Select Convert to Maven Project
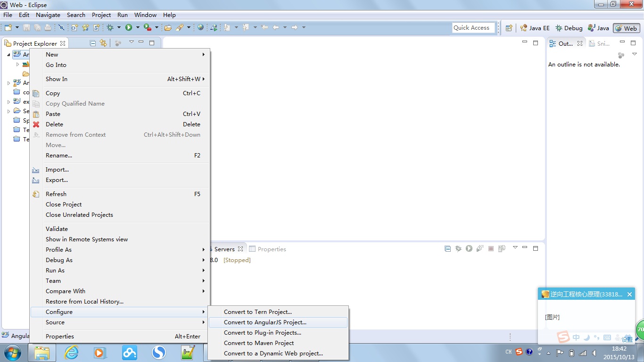 click(x=278, y=343)
